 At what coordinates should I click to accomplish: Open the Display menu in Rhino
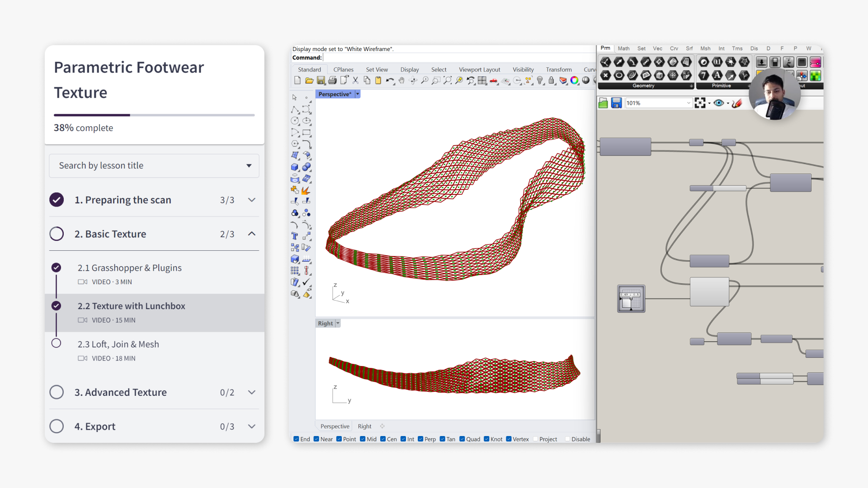pos(410,70)
